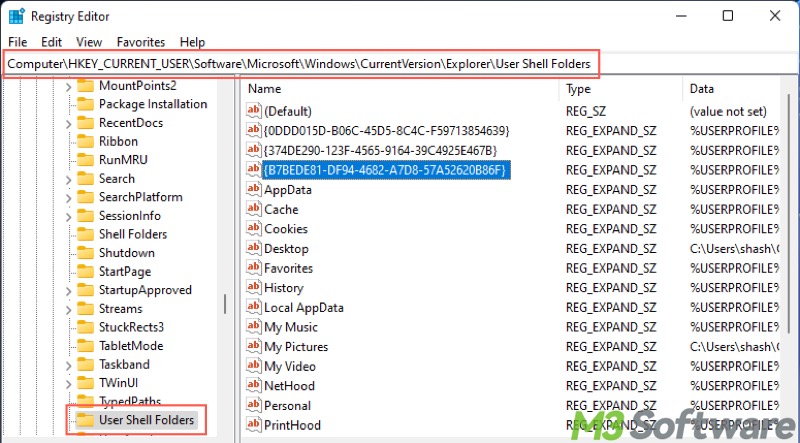Image resolution: width=800 pixels, height=443 pixels.
Task: Expand the TWinUI key
Action: [68, 384]
